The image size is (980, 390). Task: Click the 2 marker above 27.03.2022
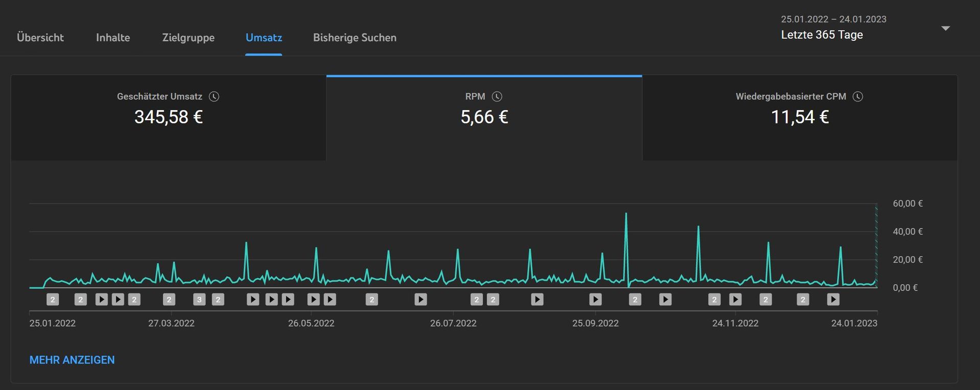pyautogui.click(x=169, y=300)
